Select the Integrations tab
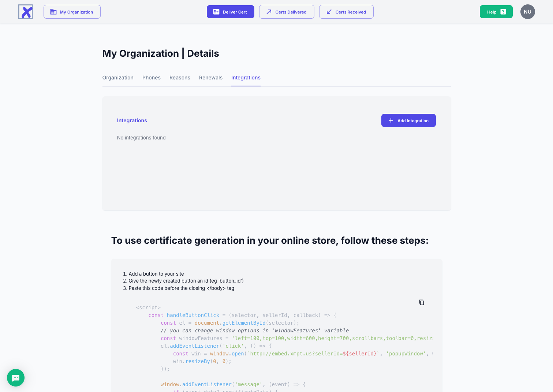Viewport: 553px width, 392px height. click(x=246, y=78)
